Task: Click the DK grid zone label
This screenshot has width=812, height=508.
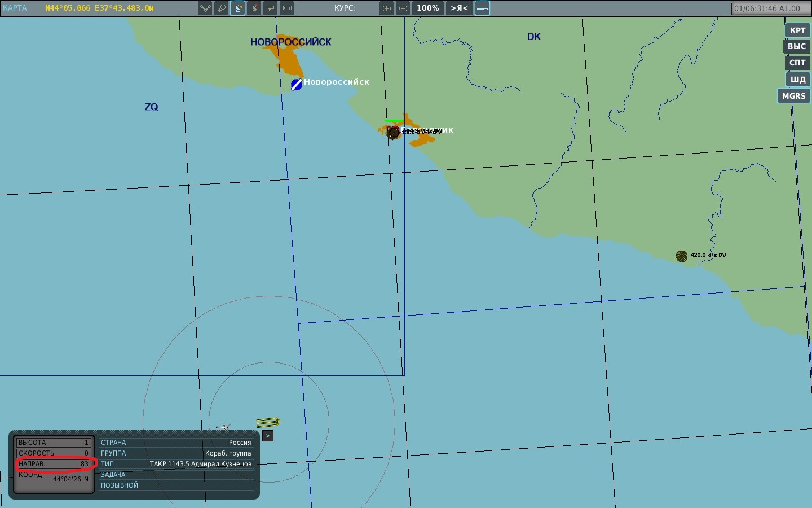Action: [x=534, y=37]
